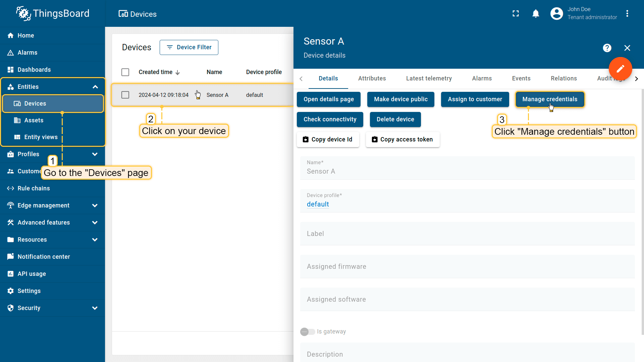Click the default device profile link
Screen dimensions: 644x362
[x=318, y=204]
